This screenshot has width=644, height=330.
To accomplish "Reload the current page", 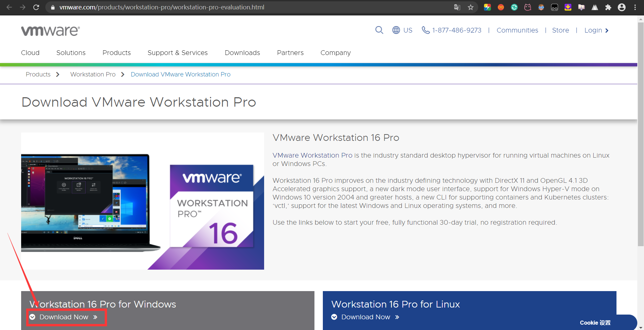I will [36, 7].
